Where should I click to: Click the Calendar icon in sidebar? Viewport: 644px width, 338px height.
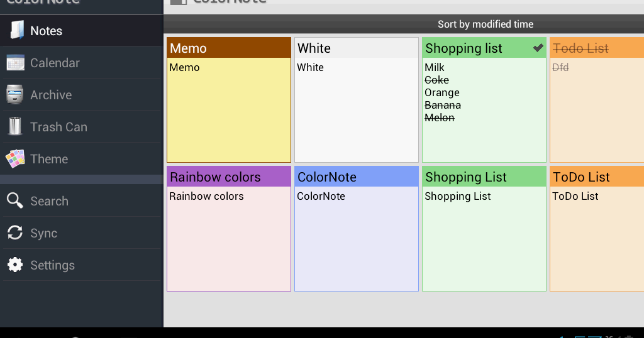tap(16, 63)
